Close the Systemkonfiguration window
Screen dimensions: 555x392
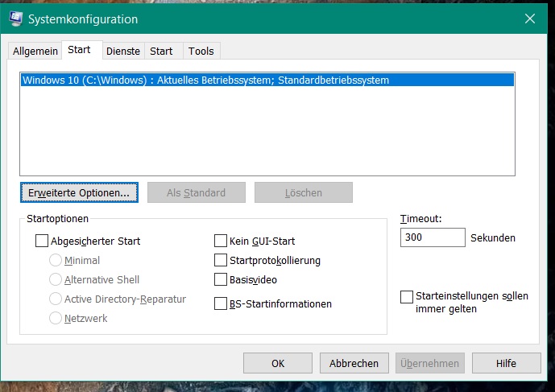click(529, 19)
